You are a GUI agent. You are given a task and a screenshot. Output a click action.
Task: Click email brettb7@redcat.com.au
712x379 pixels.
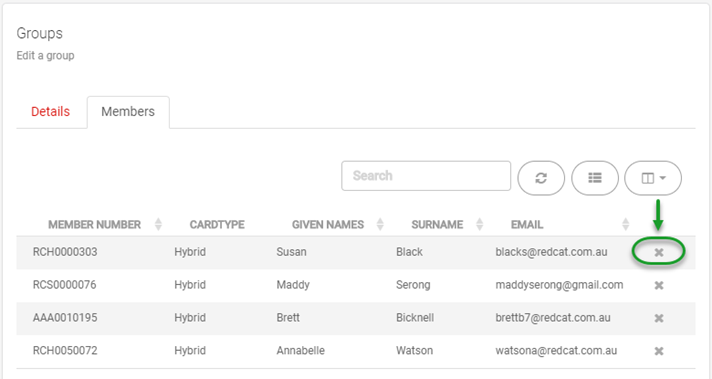click(553, 318)
